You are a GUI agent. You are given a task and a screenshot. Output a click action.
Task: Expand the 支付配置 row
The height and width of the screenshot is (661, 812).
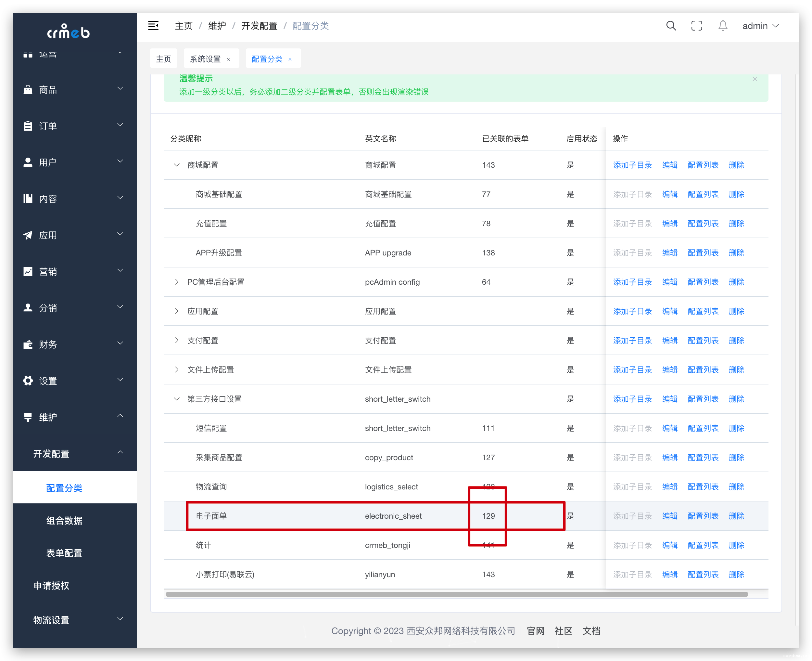177,340
